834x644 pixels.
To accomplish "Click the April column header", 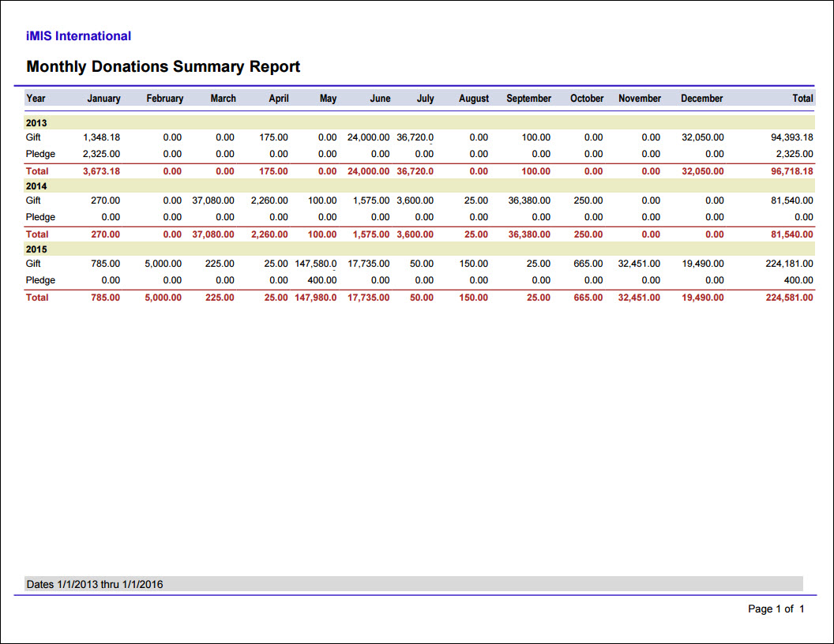I will coord(279,99).
